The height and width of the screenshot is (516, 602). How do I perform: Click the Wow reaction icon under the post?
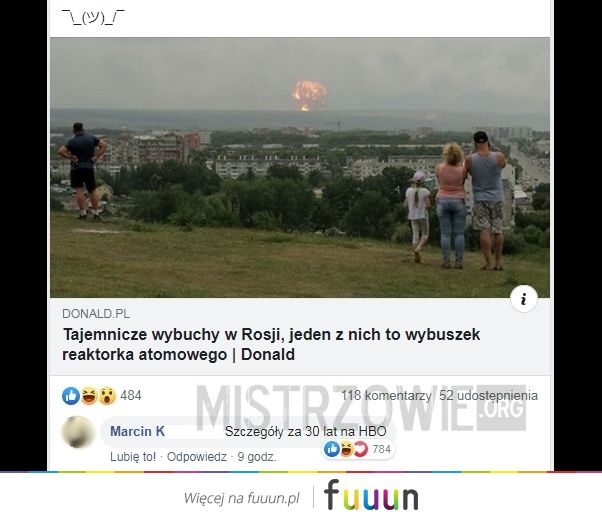[x=108, y=396]
